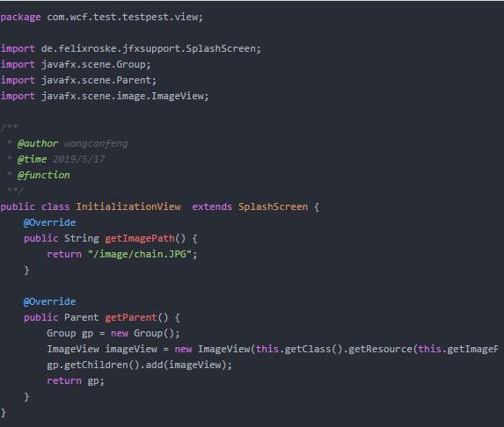Click import javafx.scene.Group text
This screenshot has height=427, width=504.
76,64
